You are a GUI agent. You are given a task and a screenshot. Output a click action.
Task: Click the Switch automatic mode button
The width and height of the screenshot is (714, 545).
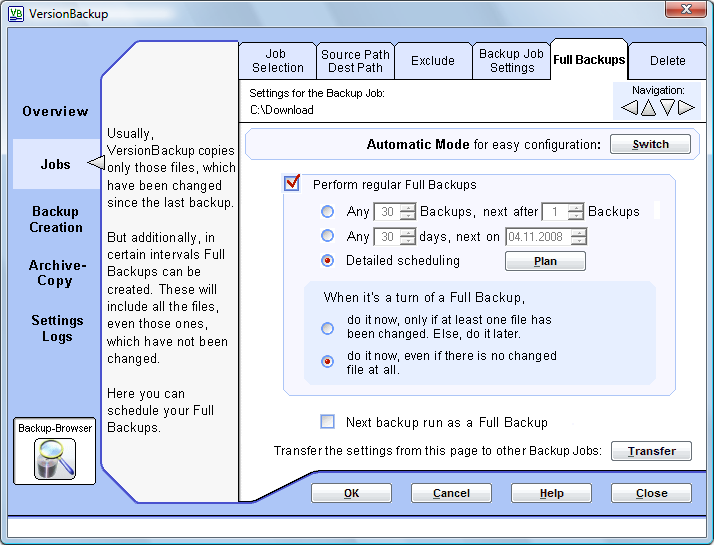[x=650, y=144]
